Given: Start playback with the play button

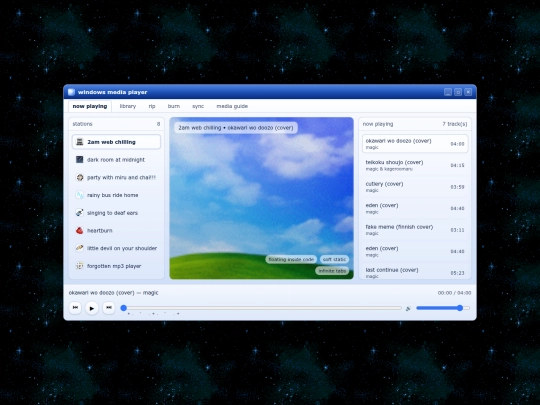Looking at the screenshot, I should coord(92,308).
